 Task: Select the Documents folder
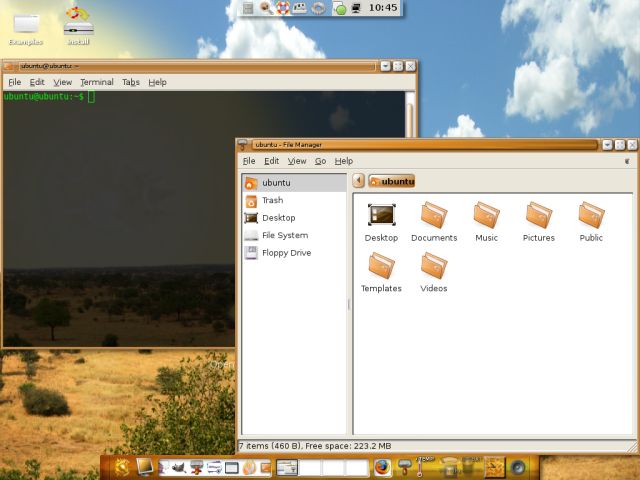tap(434, 222)
